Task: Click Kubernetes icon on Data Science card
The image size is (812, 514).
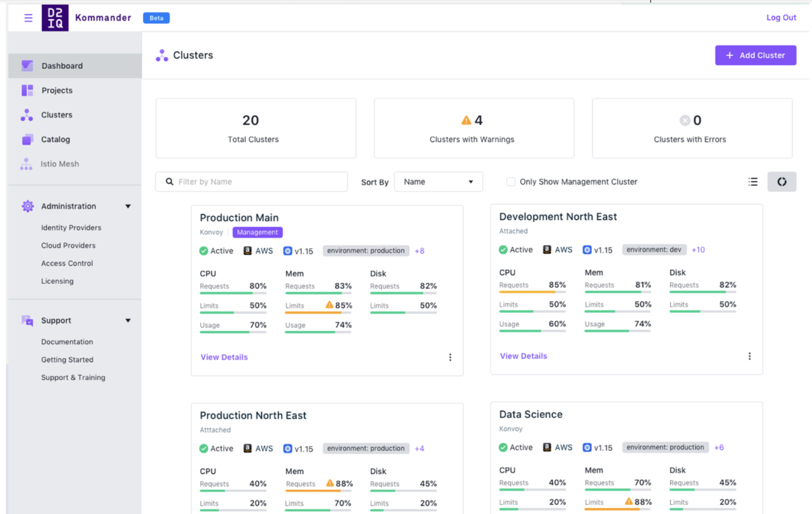Action: [587, 447]
